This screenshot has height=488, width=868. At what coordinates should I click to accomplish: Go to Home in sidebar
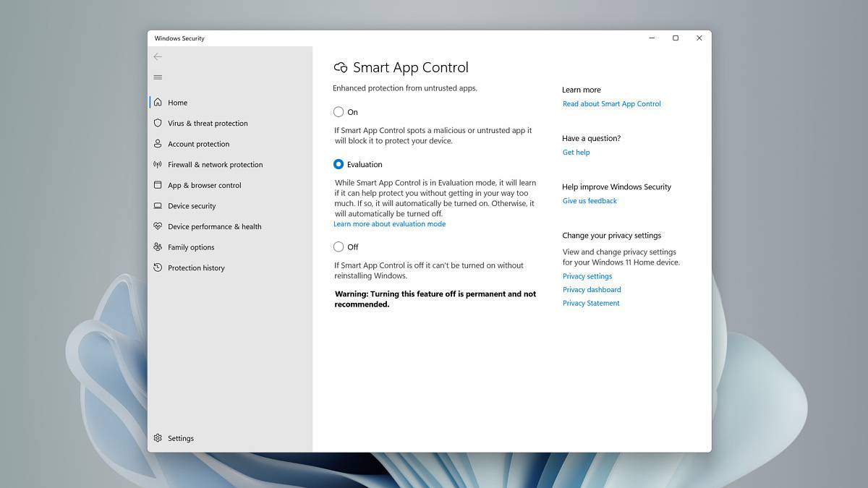[x=230, y=103]
